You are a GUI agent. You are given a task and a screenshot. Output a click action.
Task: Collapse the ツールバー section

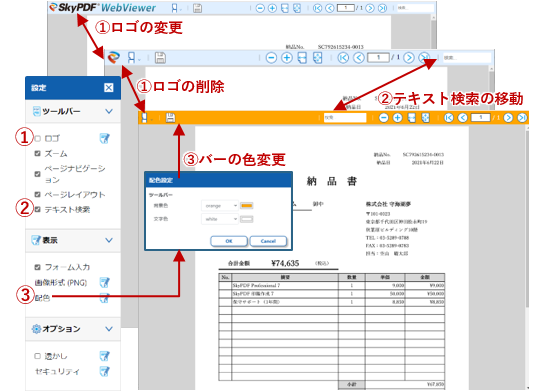(x=109, y=111)
